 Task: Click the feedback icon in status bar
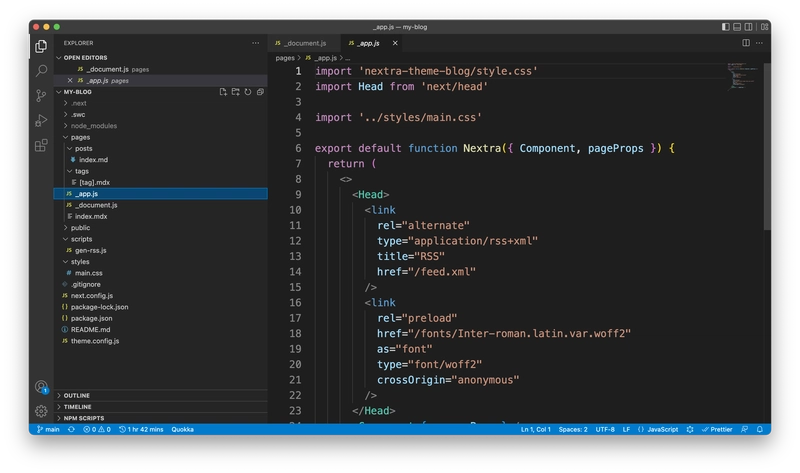744,429
